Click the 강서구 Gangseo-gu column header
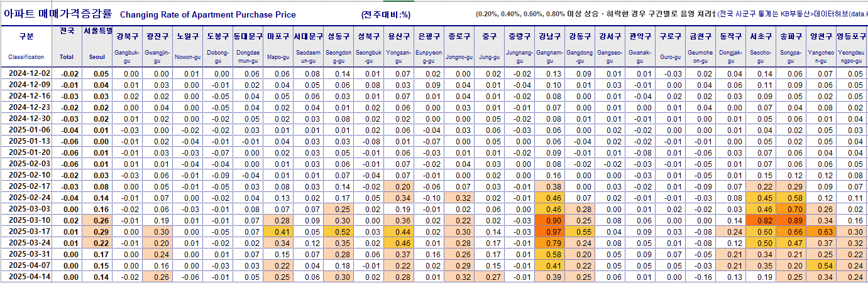Image resolution: width=868 pixels, height=283 pixels. click(610, 46)
